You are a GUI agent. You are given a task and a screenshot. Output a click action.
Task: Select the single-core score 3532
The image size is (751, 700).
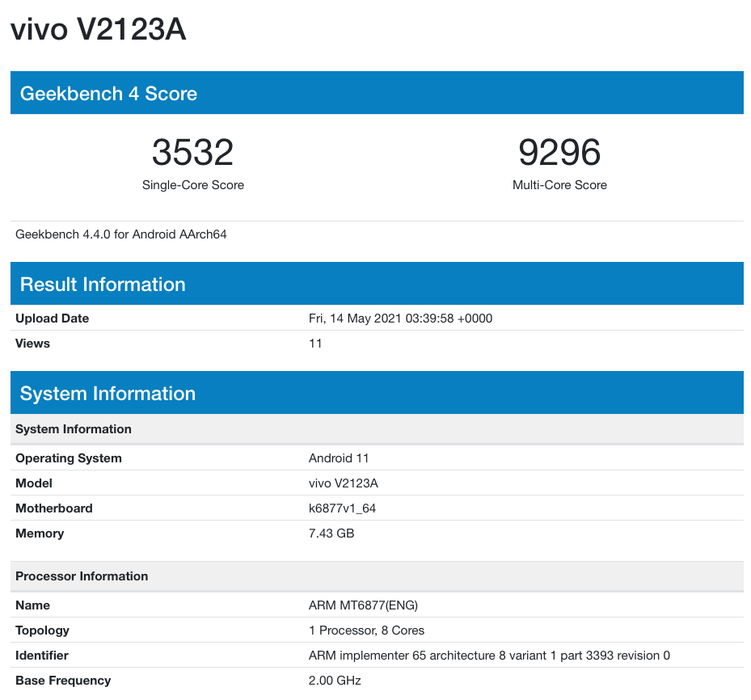(x=192, y=152)
